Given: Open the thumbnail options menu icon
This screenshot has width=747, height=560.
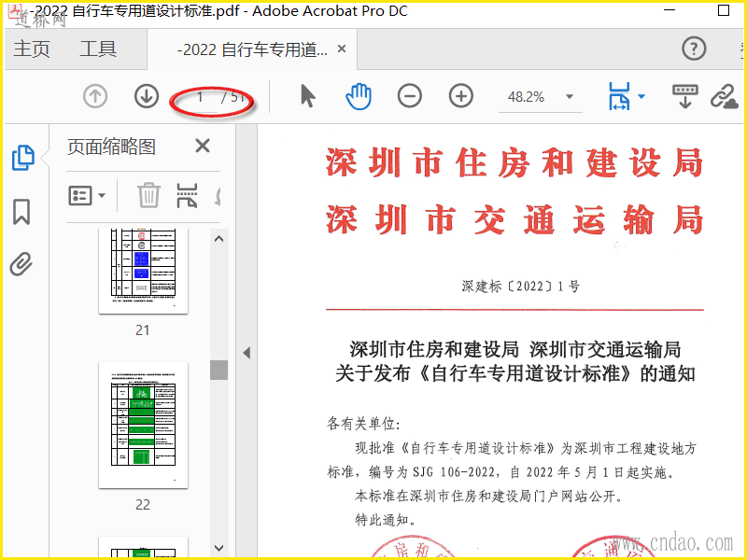Looking at the screenshot, I should point(87,195).
